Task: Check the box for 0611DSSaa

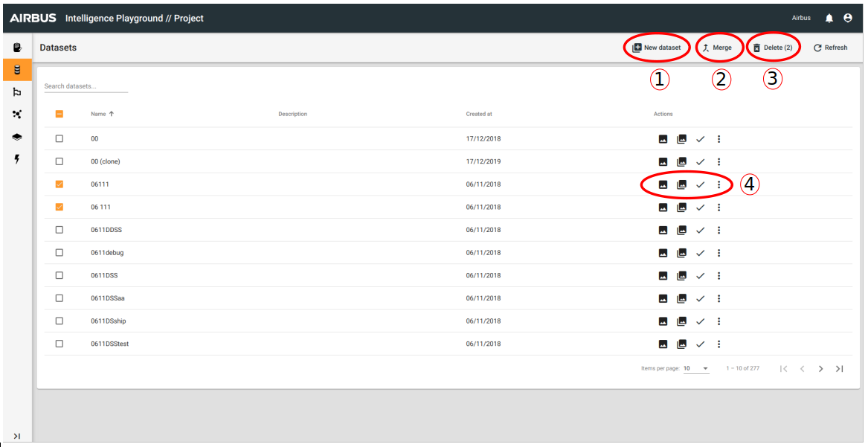Action: pyautogui.click(x=60, y=298)
